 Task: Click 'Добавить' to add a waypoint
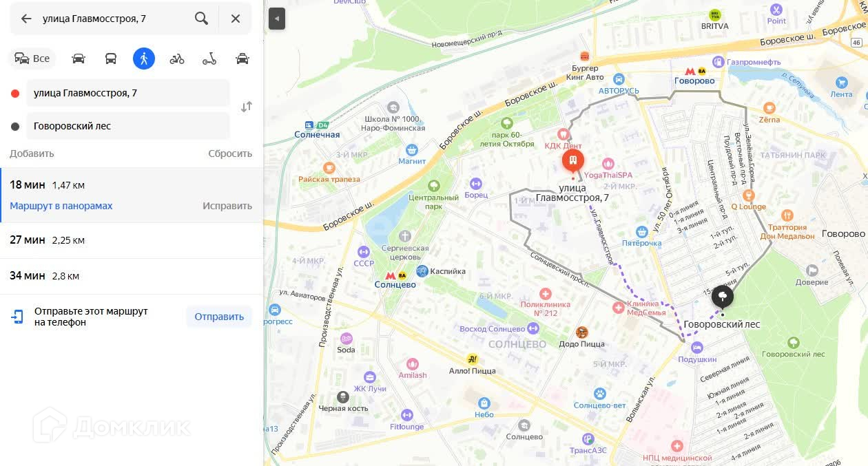click(32, 153)
